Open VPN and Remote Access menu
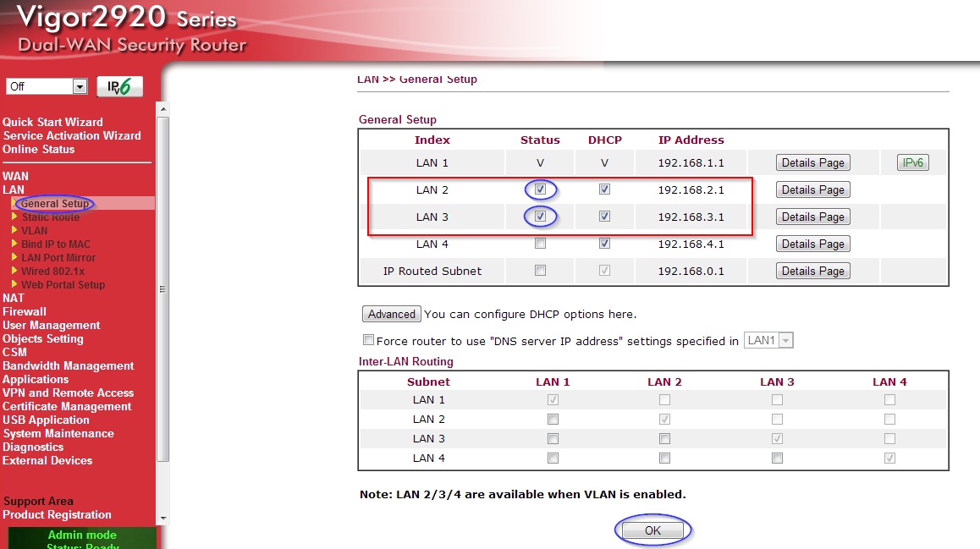The height and width of the screenshot is (549, 980). click(x=68, y=393)
